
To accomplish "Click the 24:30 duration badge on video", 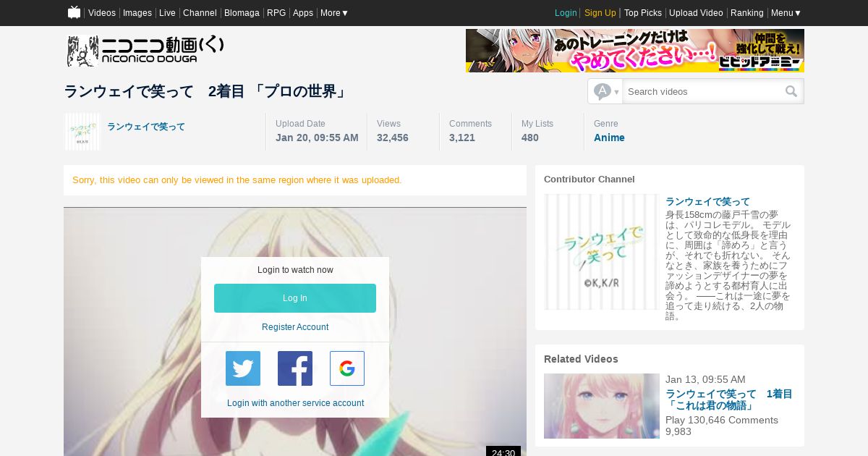I will [x=503, y=452].
